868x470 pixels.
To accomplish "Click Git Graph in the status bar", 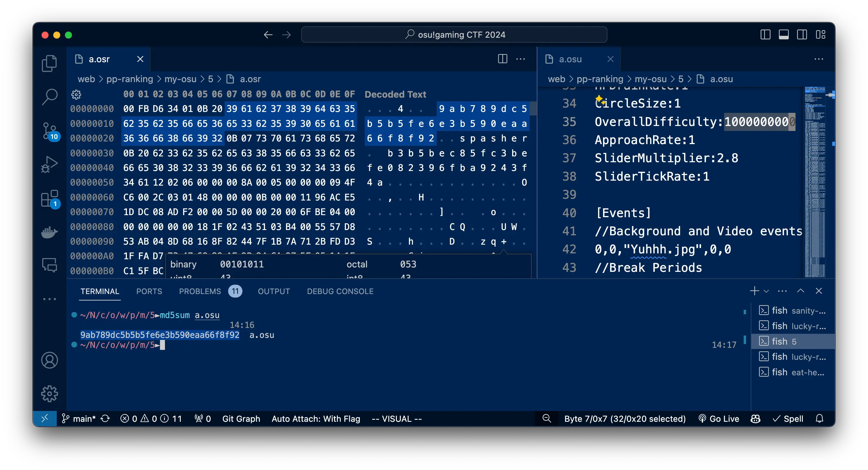I will click(241, 419).
